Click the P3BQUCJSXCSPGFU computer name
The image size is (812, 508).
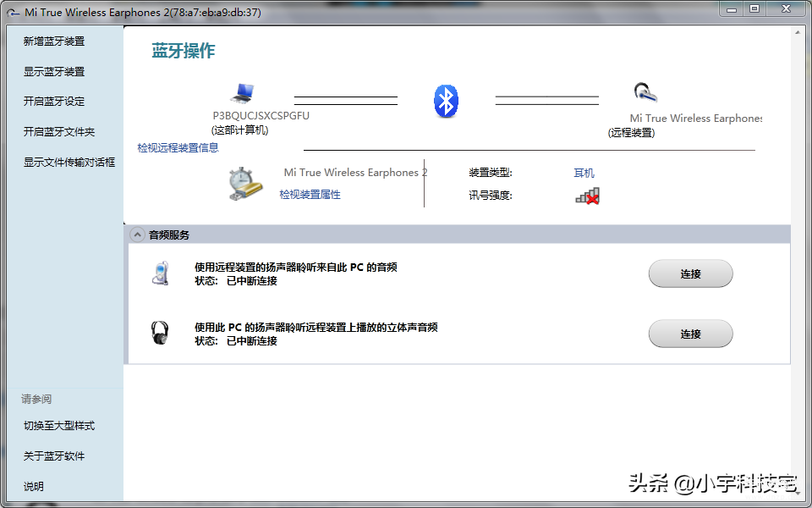click(261, 116)
